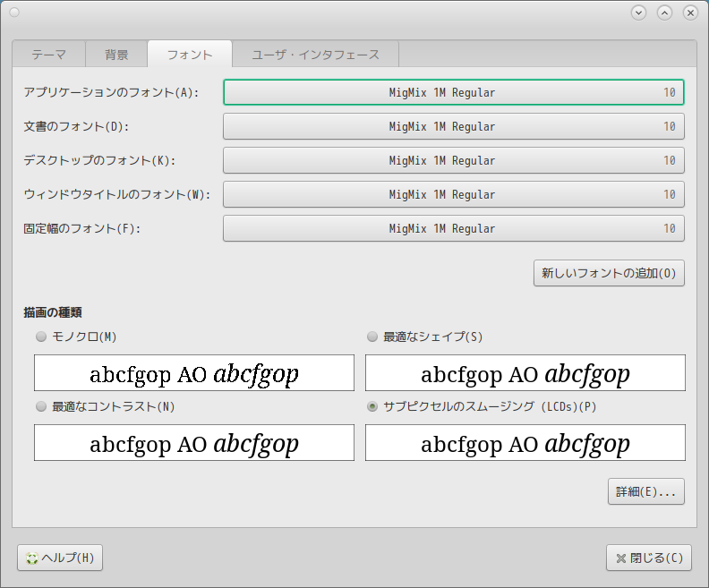Image resolution: width=709 pixels, height=588 pixels.
Task: Select the 最適なコントラスト radio button
Action: (40, 406)
